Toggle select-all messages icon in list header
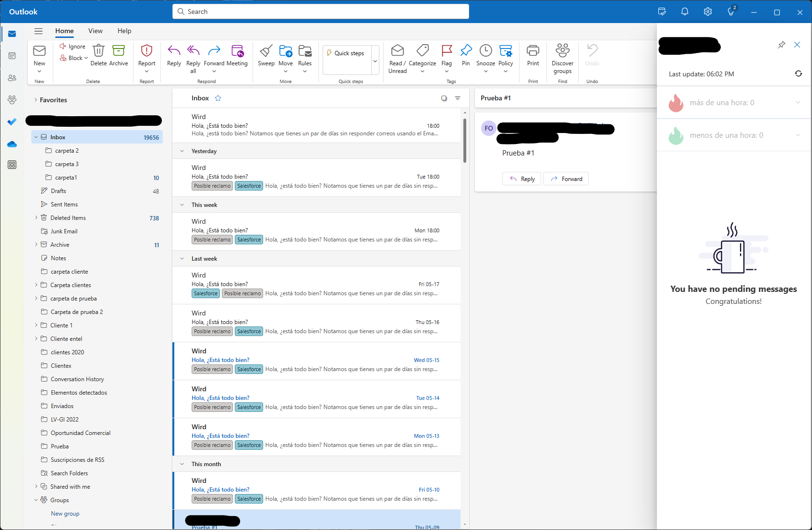Screen dimensions: 812x530 coord(444,98)
